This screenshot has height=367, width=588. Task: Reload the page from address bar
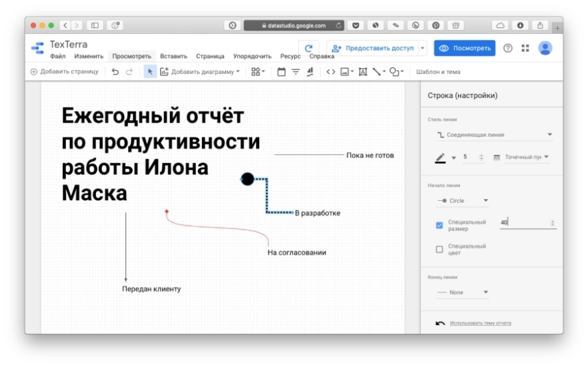(x=338, y=25)
